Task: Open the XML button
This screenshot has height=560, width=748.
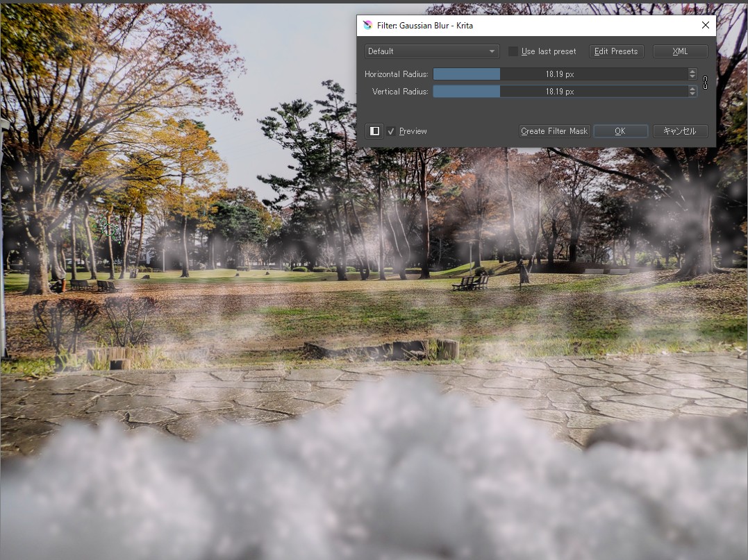Action: click(680, 51)
